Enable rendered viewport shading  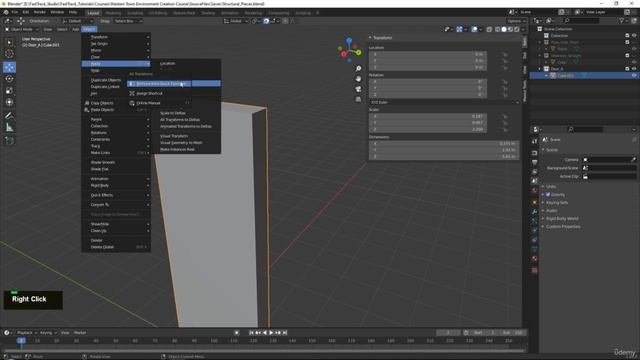(517, 29)
